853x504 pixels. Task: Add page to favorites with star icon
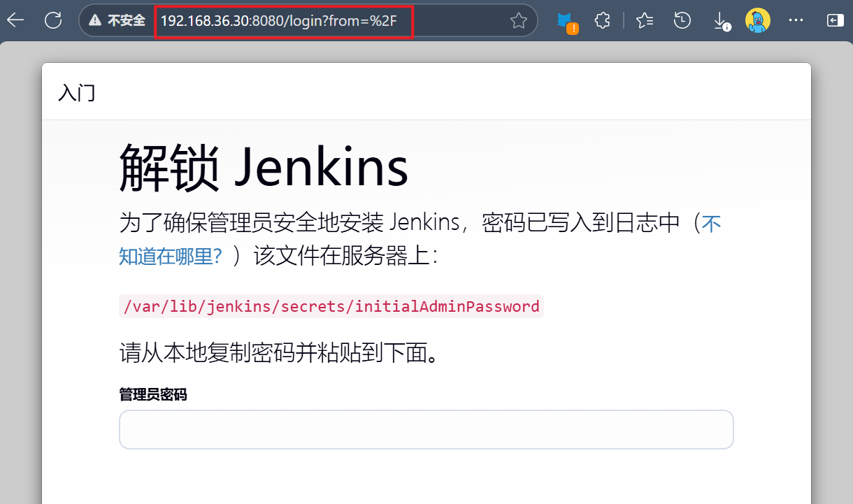[518, 21]
